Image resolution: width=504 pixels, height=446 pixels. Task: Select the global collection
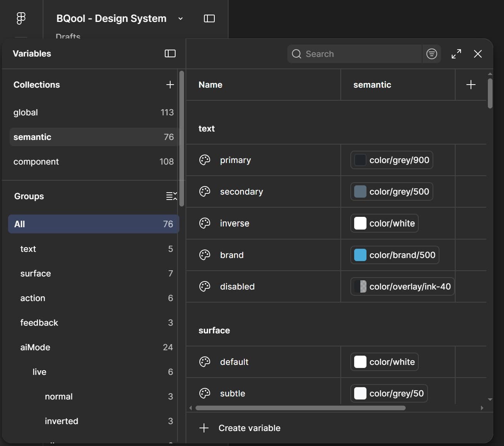tap(94, 112)
